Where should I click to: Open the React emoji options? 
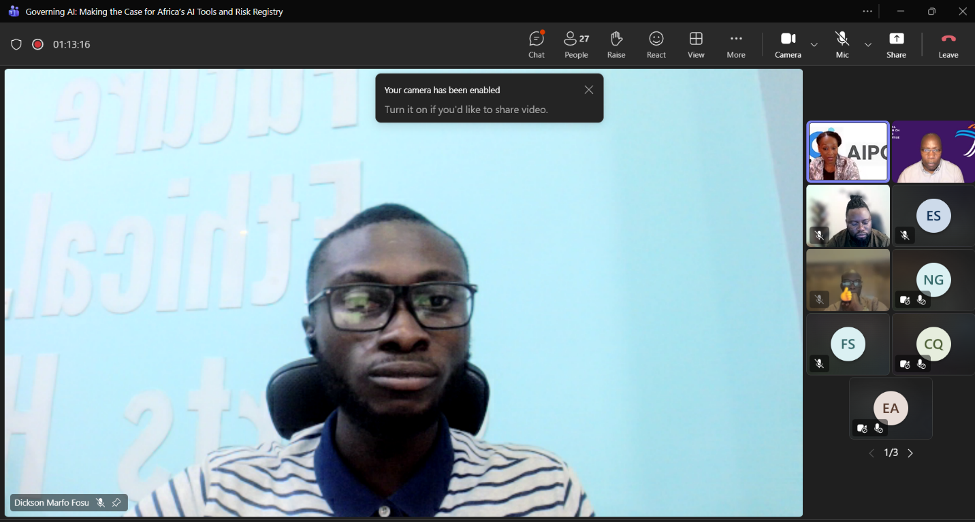[656, 44]
